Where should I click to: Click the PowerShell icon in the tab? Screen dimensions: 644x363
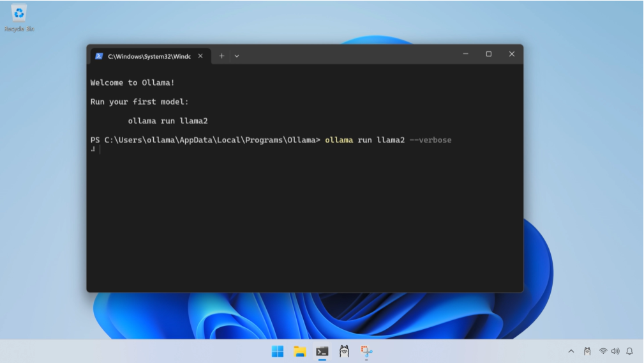pos(98,56)
